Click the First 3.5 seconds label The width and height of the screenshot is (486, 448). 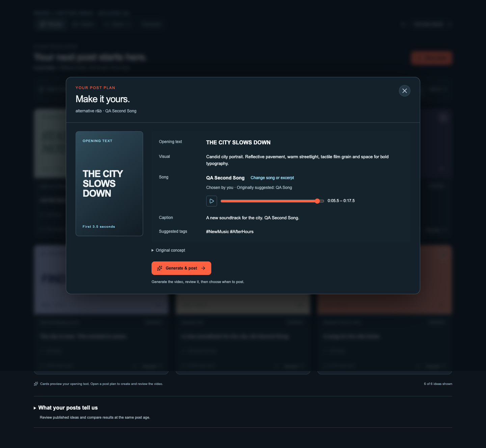coord(99,227)
